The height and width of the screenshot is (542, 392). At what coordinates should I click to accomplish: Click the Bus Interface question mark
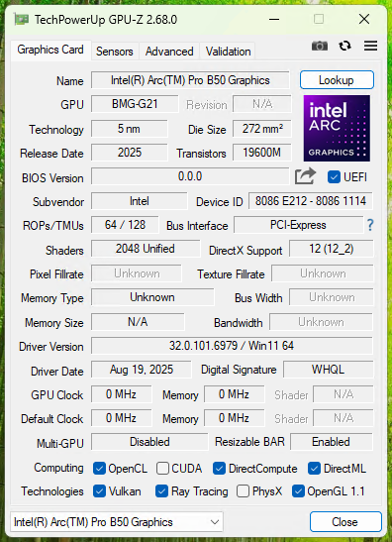click(x=370, y=225)
